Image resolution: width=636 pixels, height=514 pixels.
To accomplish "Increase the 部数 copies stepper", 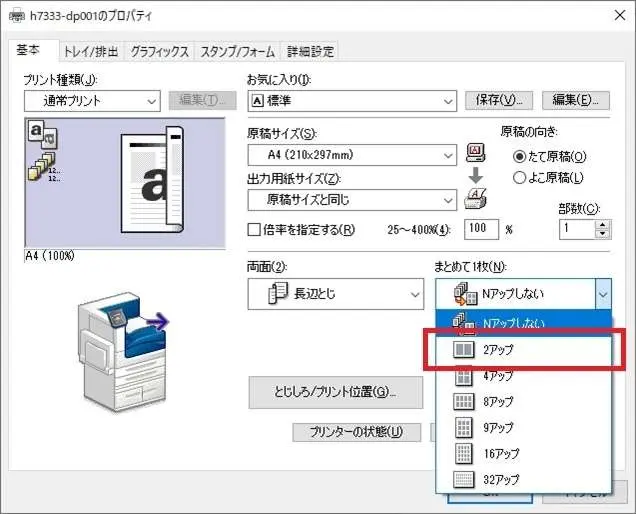I will (x=601, y=224).
